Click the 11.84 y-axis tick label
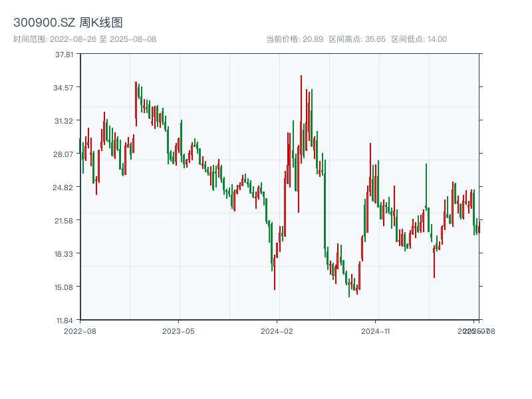Screen dimensions: 532x399 (x=65, y=320)
